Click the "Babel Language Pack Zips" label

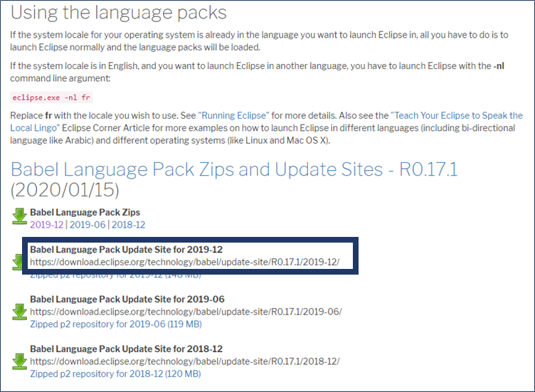85,212
